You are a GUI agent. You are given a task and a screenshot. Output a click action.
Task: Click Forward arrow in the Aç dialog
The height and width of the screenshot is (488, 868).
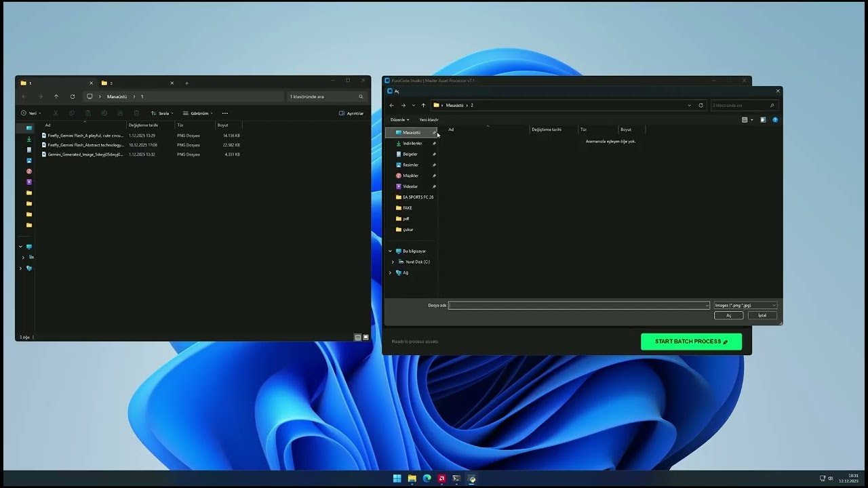coord(403,105)
